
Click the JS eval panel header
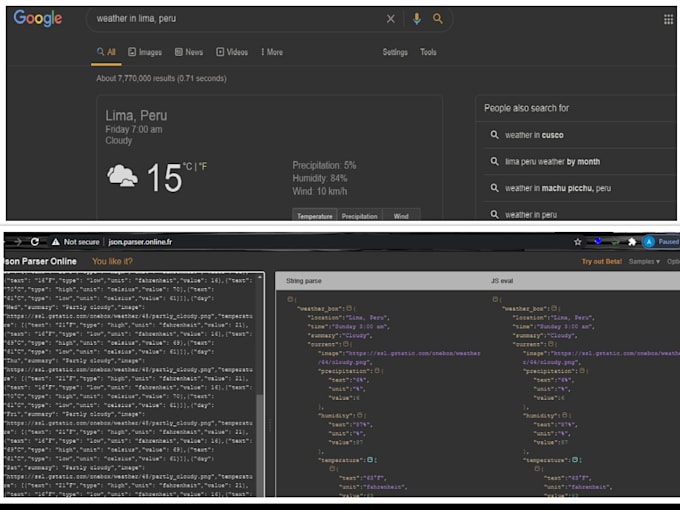[502, 281]
